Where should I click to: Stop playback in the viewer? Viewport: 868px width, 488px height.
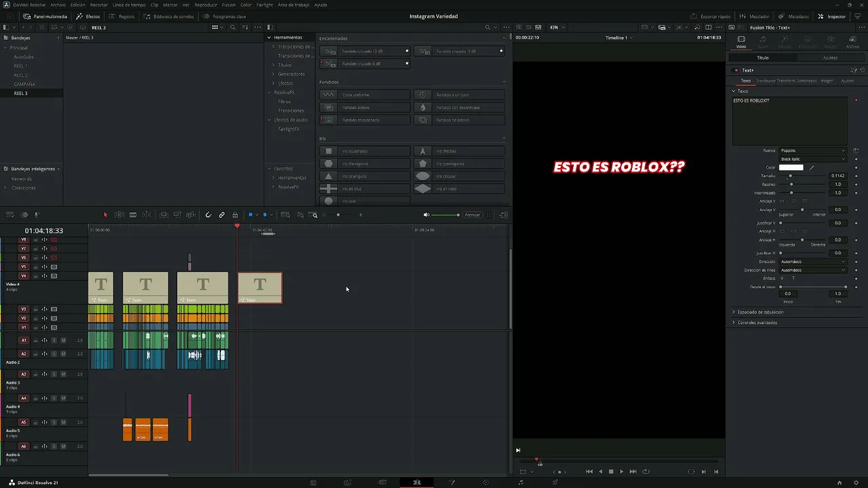click(611, 472)
